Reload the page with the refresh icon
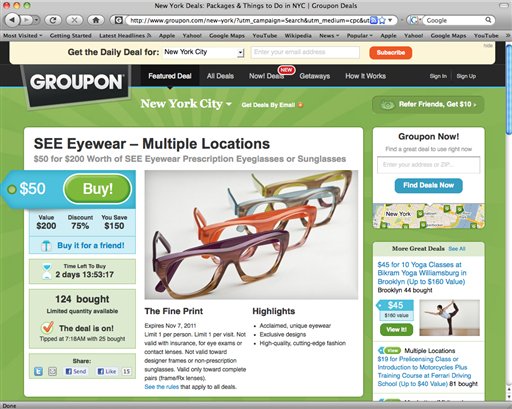 [x=53, y=20]
